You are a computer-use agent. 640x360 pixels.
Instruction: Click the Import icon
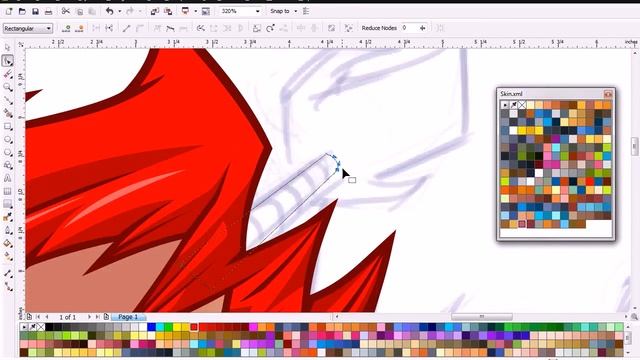coord(154,11)
